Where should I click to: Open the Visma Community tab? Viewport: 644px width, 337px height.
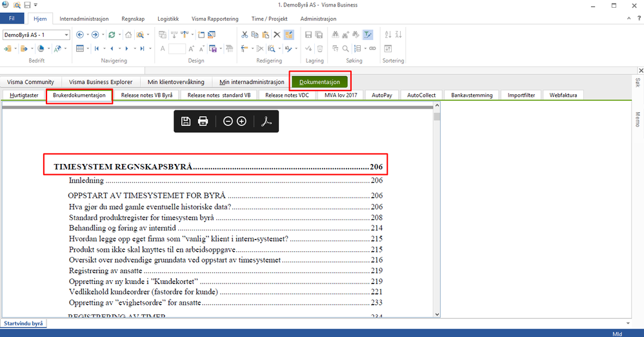[x=30, y=82]
